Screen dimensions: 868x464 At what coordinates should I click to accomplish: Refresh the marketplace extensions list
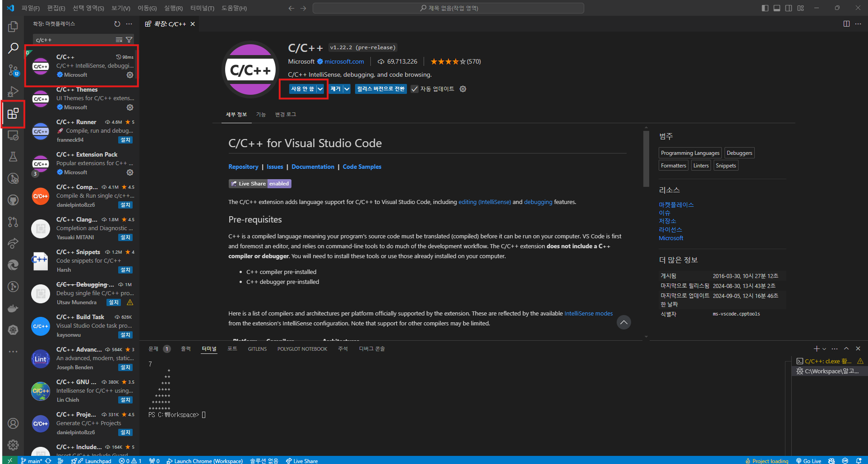tap(117, 24)
